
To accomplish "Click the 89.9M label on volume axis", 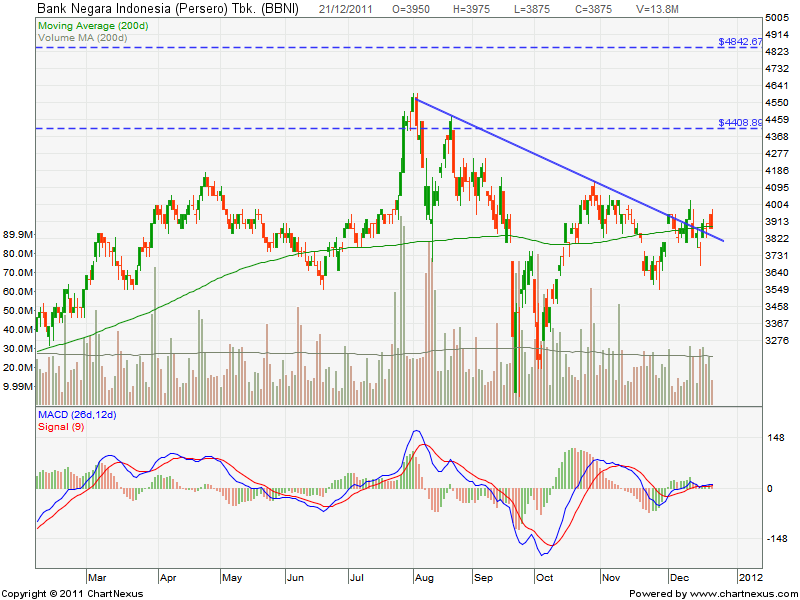I will [18, 234].
